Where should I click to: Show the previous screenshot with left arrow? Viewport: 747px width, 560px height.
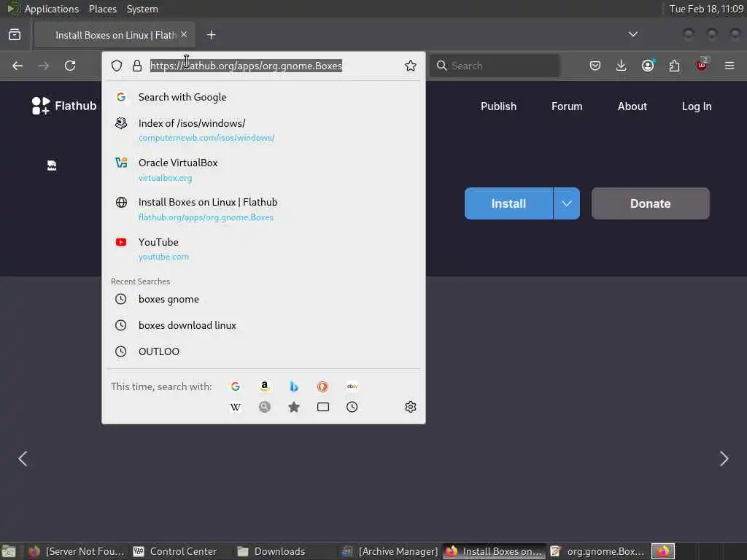(x=23, y=459)
